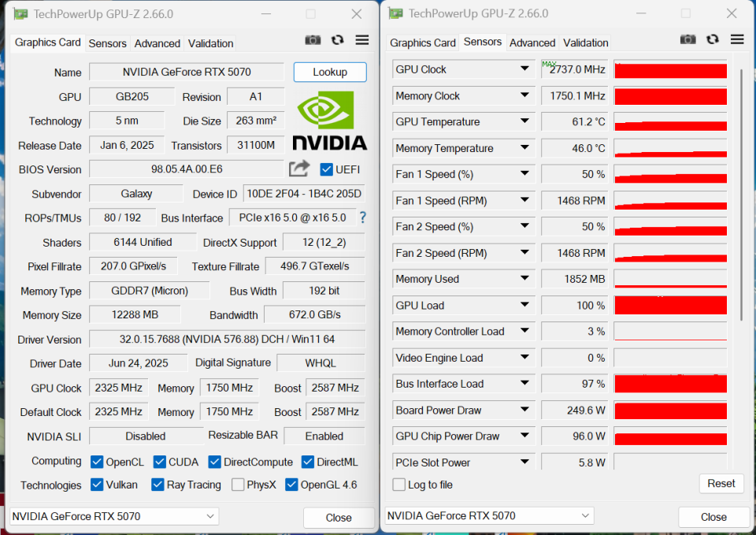Open PCIe Slot Power dropdown
Screen dimensions: 756x535
(524, 463)
